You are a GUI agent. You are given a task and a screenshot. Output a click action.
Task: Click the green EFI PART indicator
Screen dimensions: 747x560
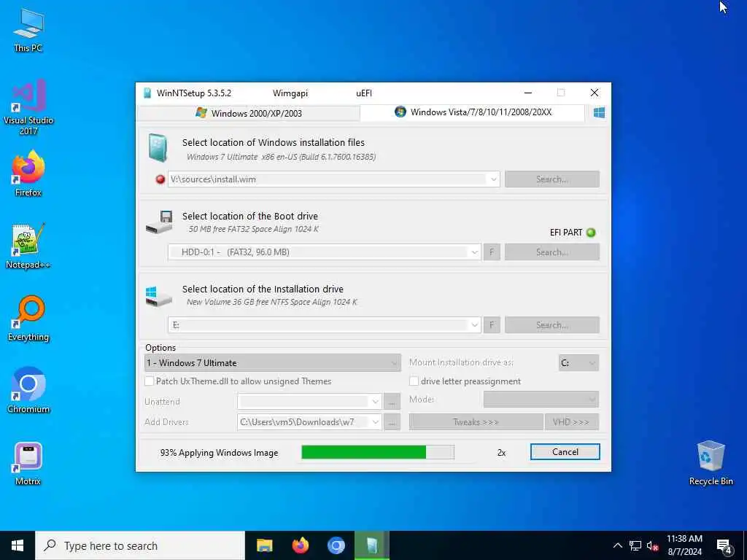click(591, 233)
